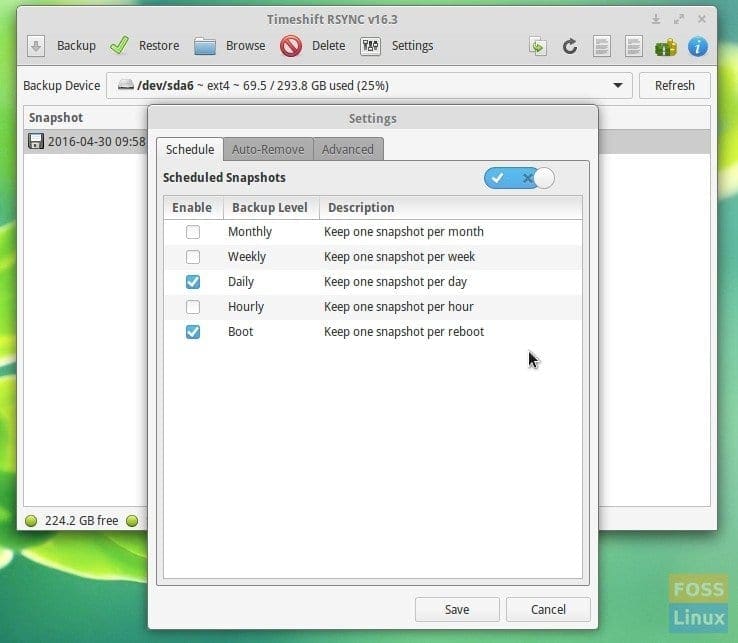738x643 pixels.
Task: Close the Timeshift window
Action: coord(702,19)
